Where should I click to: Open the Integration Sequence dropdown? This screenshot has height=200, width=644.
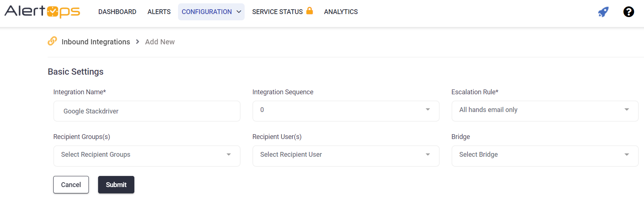pos(346,110)
